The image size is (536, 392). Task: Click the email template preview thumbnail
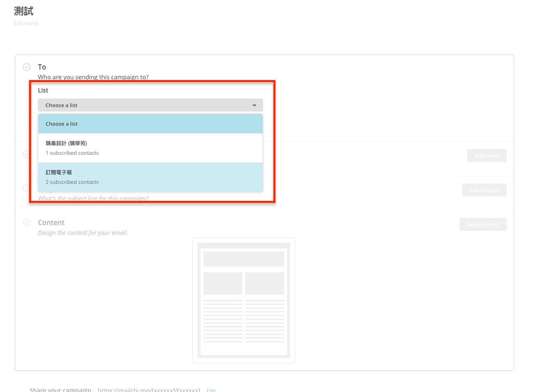pos(244,300)
